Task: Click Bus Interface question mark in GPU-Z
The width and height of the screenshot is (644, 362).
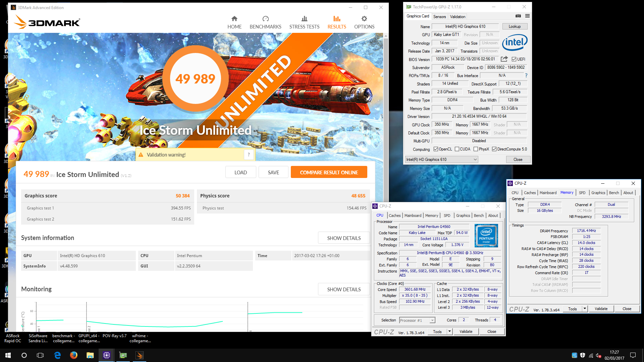Action: [x=526, y=75]
